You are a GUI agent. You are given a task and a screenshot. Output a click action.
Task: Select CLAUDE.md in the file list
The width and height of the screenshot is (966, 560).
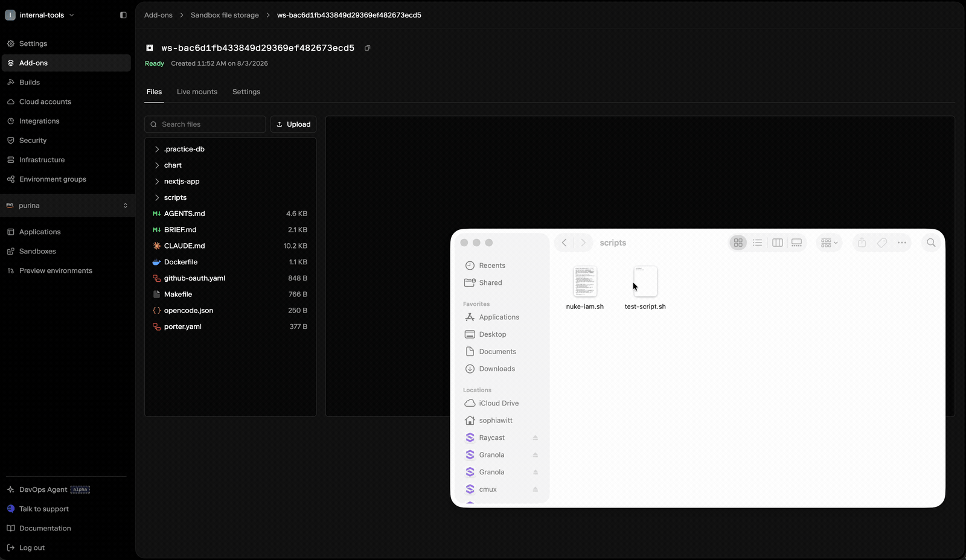point(230,246)
